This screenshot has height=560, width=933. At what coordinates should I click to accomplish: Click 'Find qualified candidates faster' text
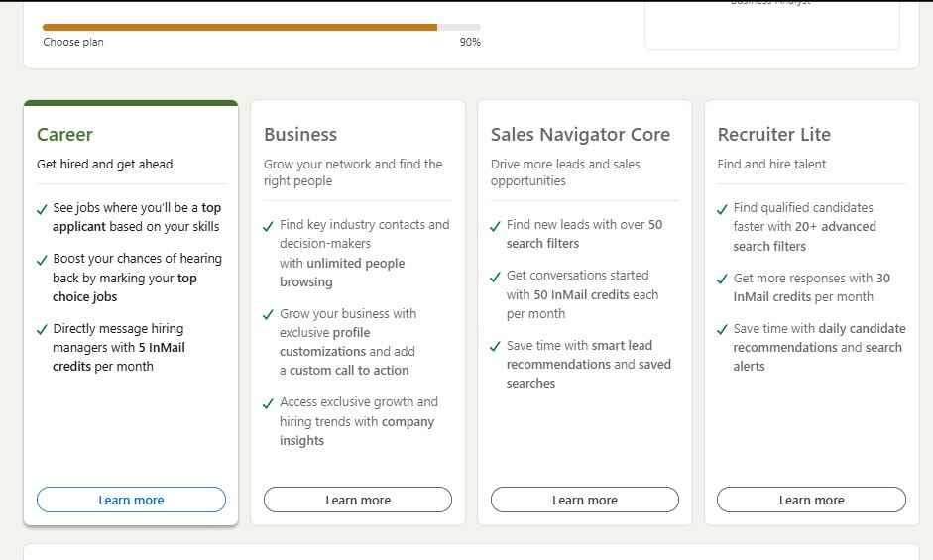pos(804,227)
